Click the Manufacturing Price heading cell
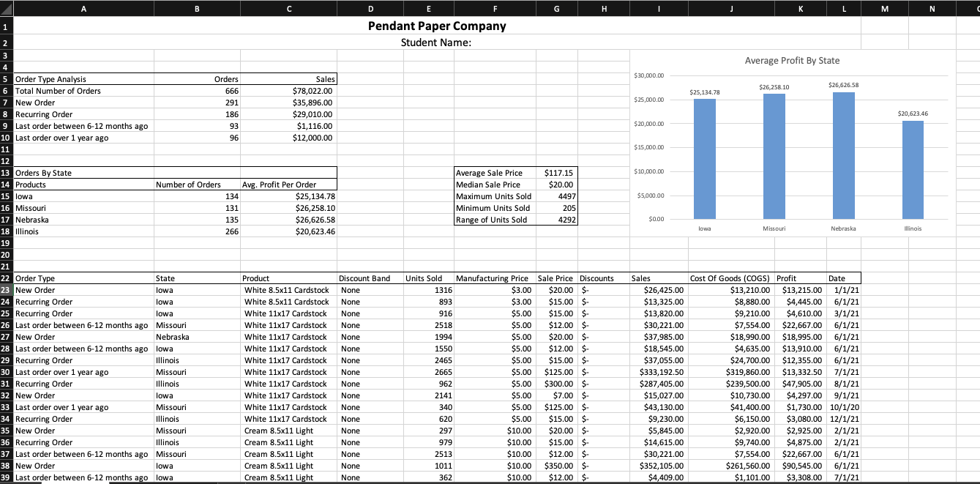This screenshot has width=980, height=484. (x=495, y=278)
